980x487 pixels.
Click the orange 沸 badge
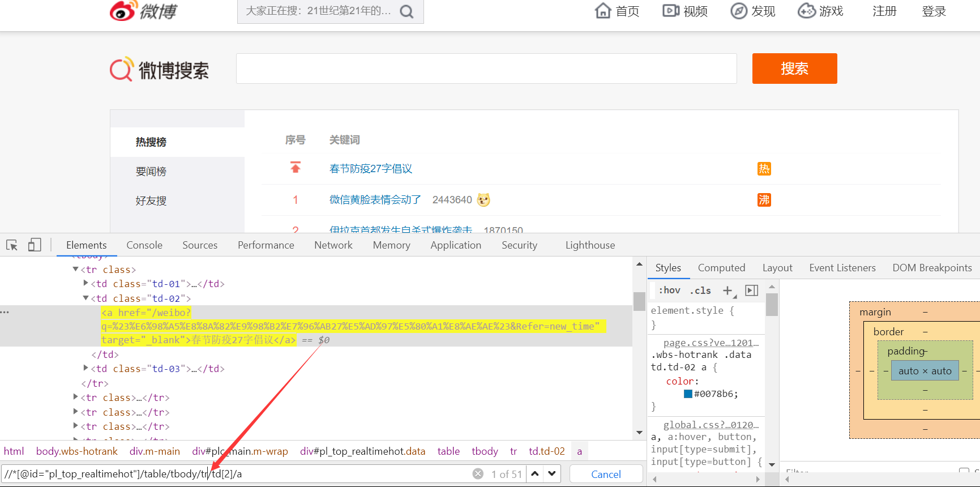point(764,200)
